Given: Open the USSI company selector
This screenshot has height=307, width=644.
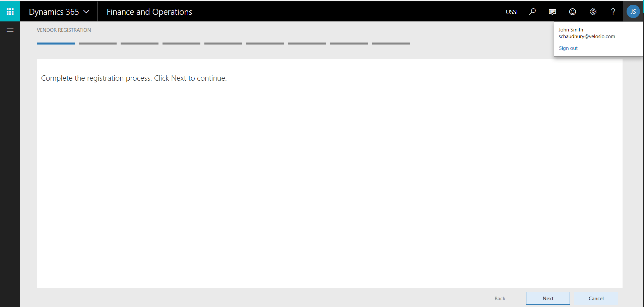Looking at the screenshot, I should (x=512, y=11).
